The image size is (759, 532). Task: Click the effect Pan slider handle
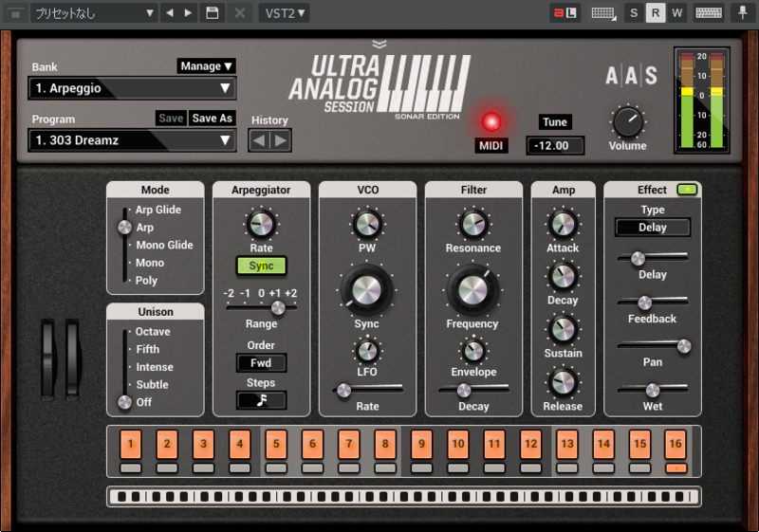tap(684, 346)
